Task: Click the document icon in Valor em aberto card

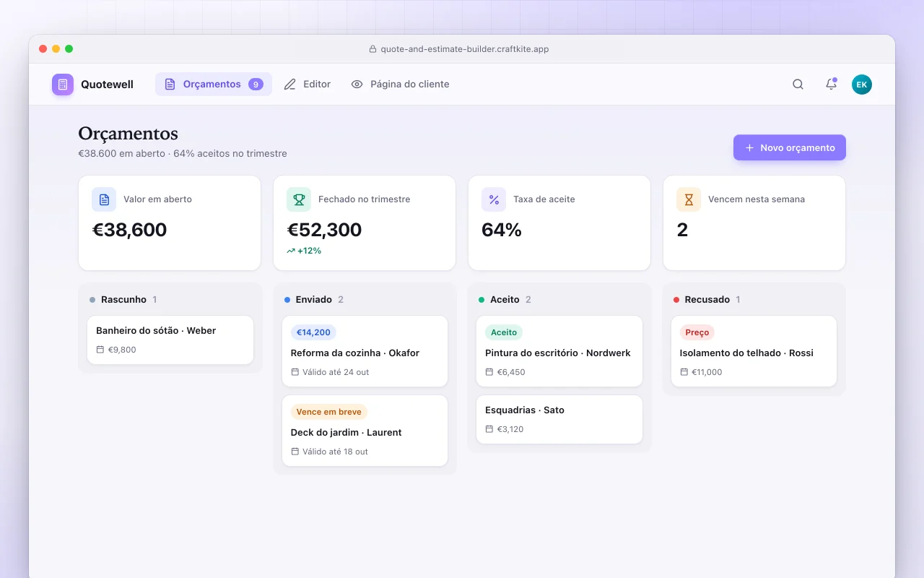Action: click(x=104, y=199)
